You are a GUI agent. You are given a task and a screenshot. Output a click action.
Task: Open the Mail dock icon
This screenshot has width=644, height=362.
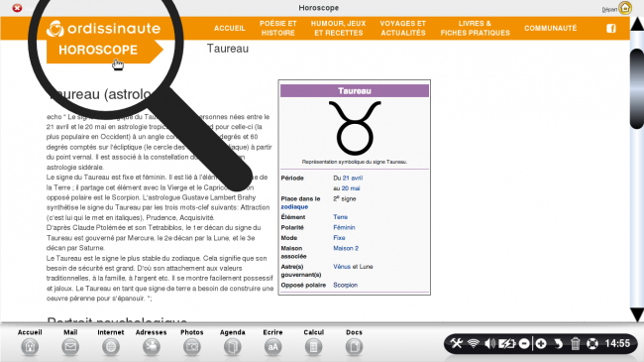(x=70, y=347)
